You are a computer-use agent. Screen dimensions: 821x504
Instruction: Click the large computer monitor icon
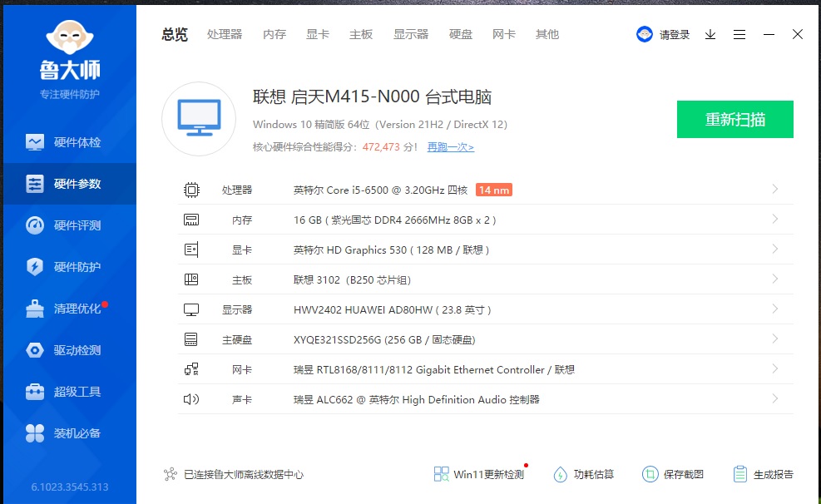[x=199, y=118]
